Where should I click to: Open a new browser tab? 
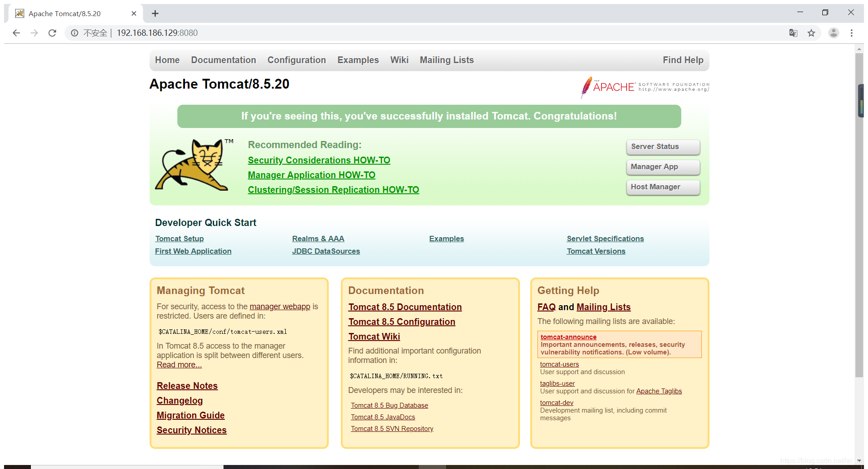[x=155, y=13]
